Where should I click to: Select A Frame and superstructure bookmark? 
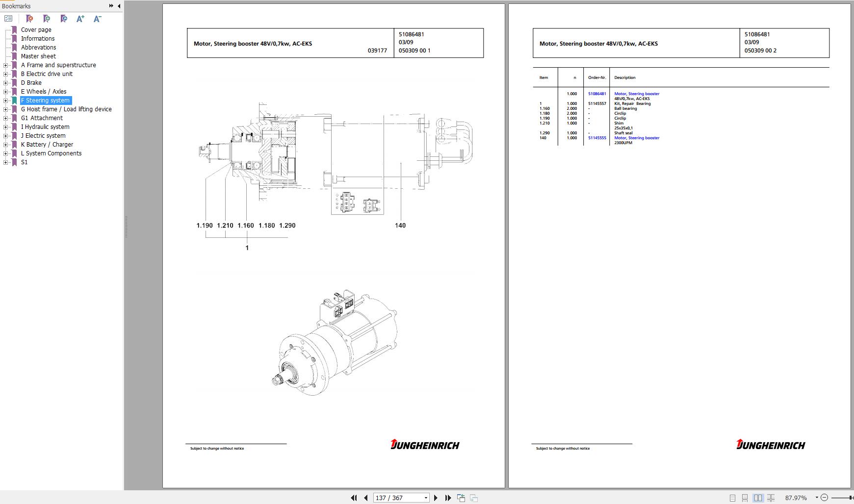[x=58, y=65]
